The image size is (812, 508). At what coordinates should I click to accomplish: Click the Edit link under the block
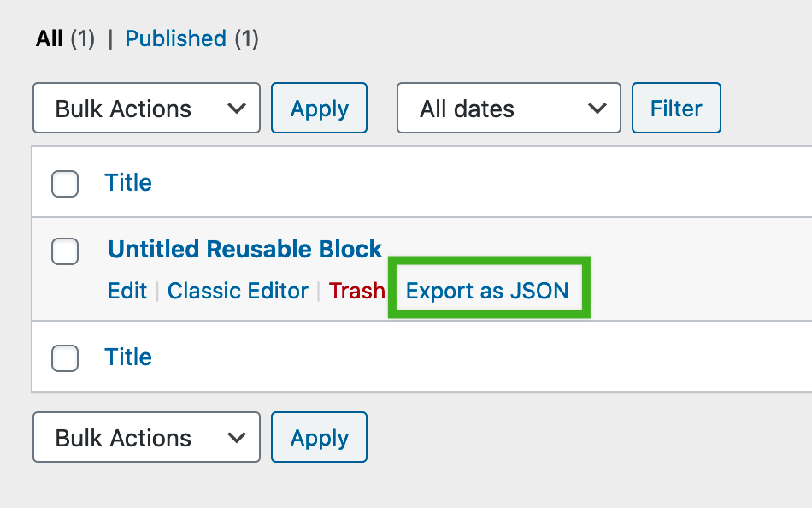point(127,291)
